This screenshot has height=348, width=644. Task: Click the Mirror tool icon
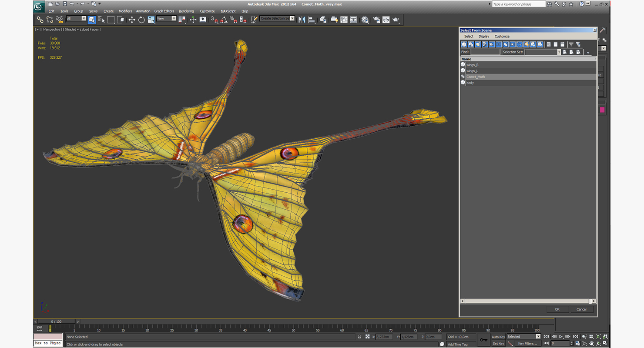point(302,20)
